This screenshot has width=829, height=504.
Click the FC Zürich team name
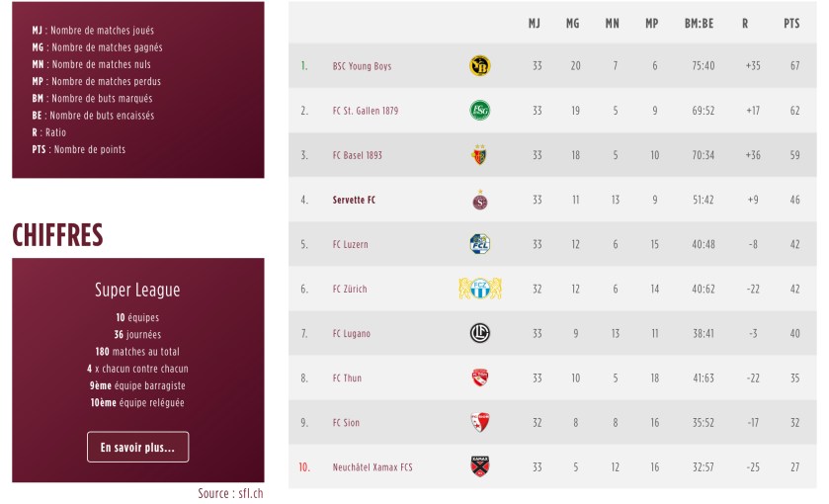(x=350, y=289)
